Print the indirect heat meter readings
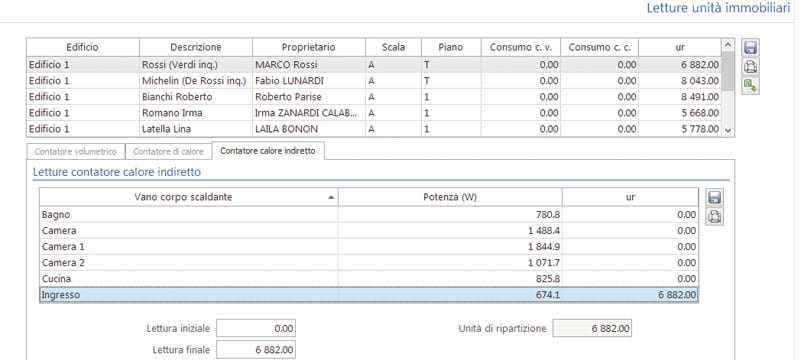Image resolution: width=800 pixels, height=360 pixels. click(715, 217)
